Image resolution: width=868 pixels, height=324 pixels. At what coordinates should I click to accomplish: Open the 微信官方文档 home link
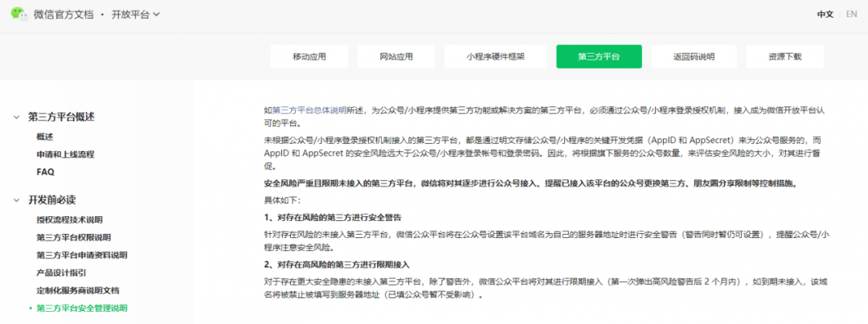(x=63, y=15)
